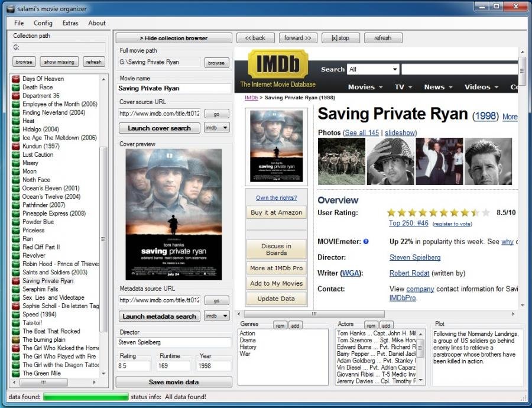Open the Steven Spielberg director link
Image resolution: width=532 pixels, height=408 pixels.
click(415, 257)
